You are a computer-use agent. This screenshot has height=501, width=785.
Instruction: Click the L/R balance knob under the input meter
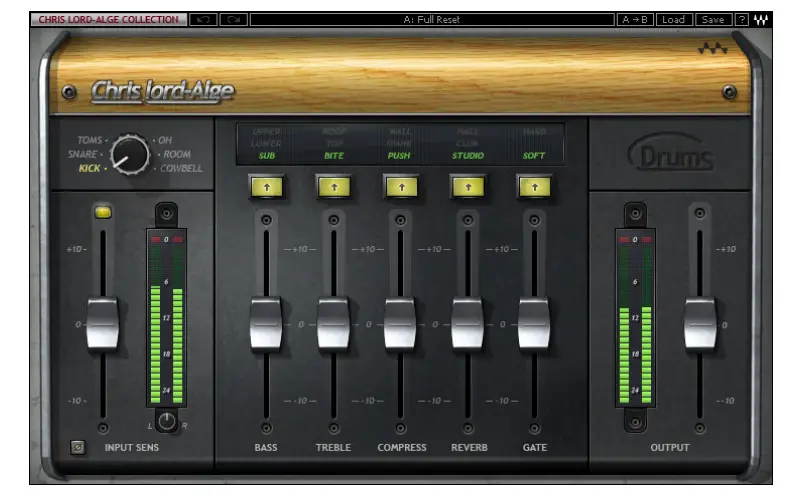167,421
